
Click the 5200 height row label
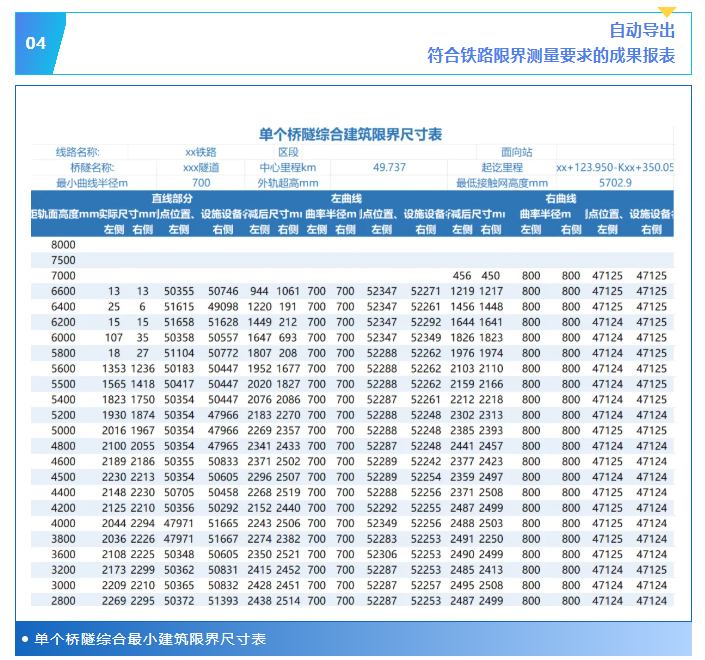[63, 415]
